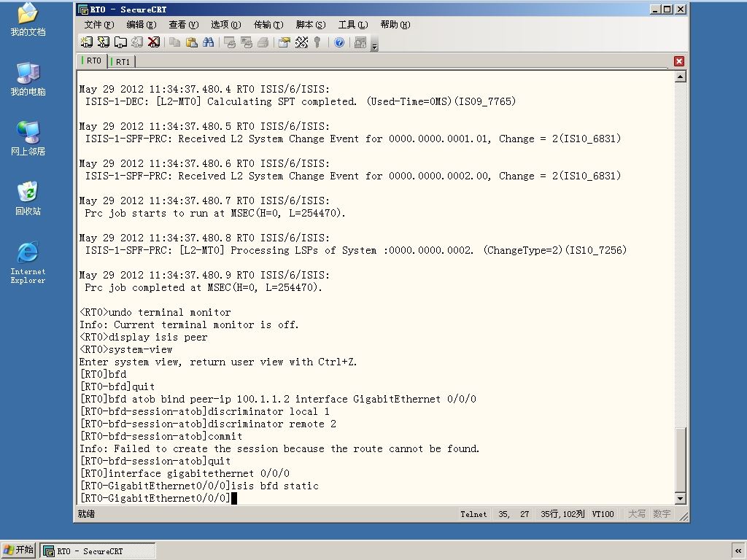Select Internet Explorer desktop icon
The width and height of the screenshot is (747, 560).
coord(28,262)
